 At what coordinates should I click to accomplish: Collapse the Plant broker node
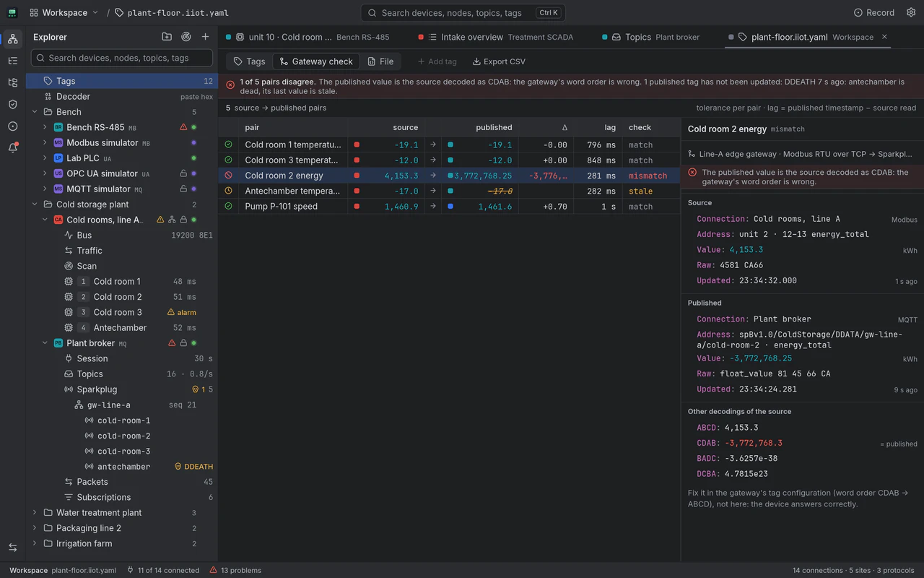(45, 343)
